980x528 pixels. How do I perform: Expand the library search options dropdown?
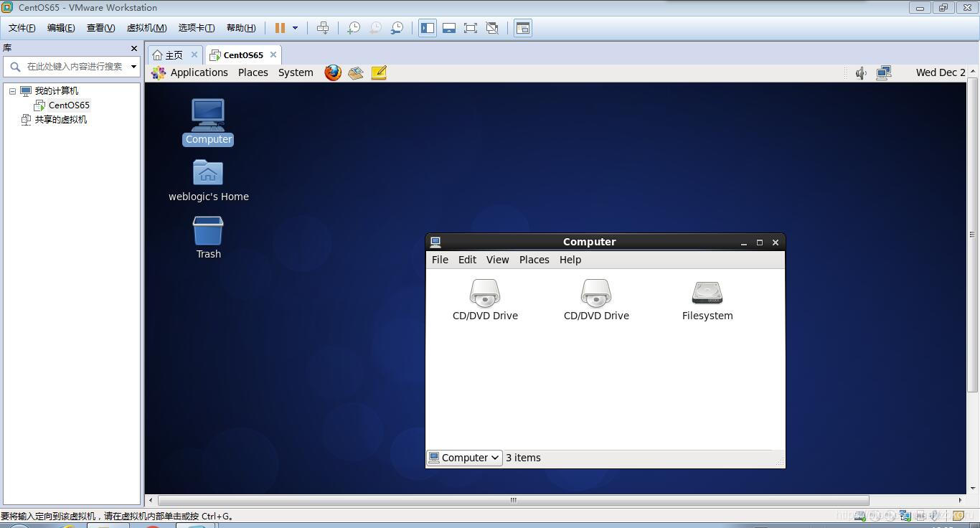[133, 67]
